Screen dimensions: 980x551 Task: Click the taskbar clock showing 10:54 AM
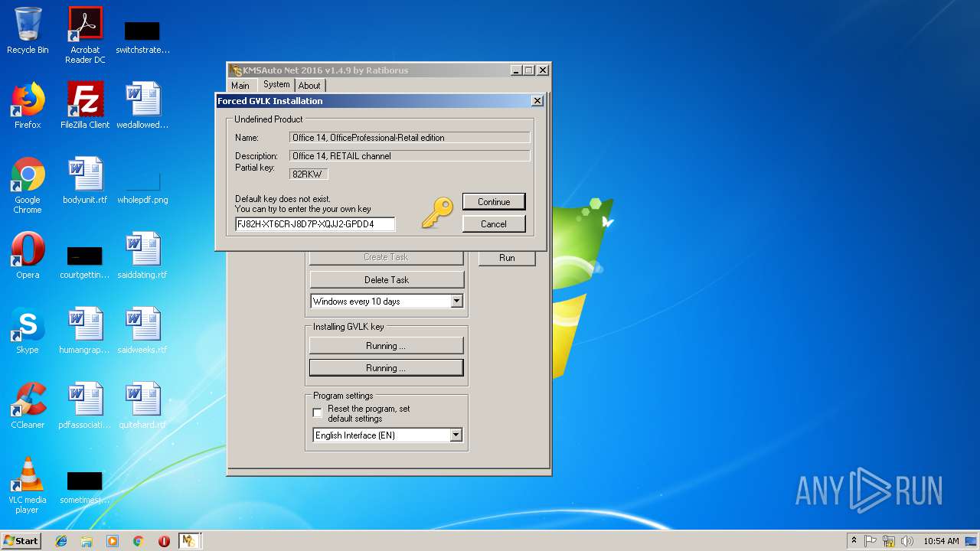coord(941,541)
